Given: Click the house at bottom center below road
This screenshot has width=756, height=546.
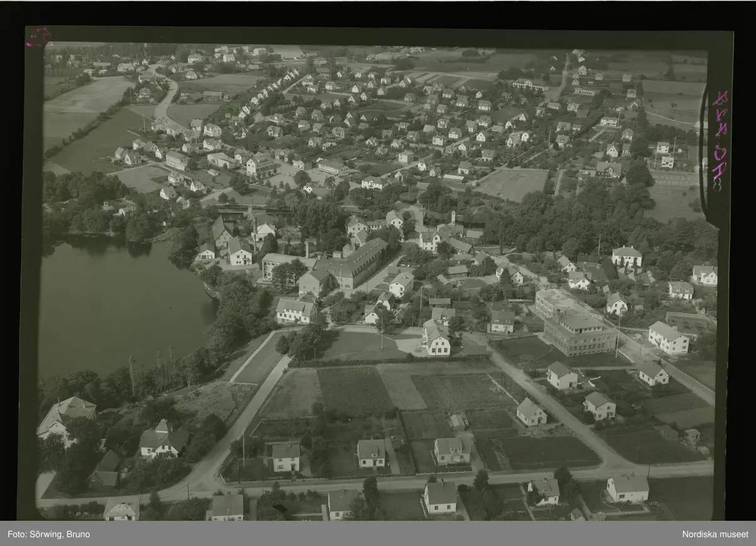Looking at the screenshot, I should pyautogui.click(x=440, y=496).
